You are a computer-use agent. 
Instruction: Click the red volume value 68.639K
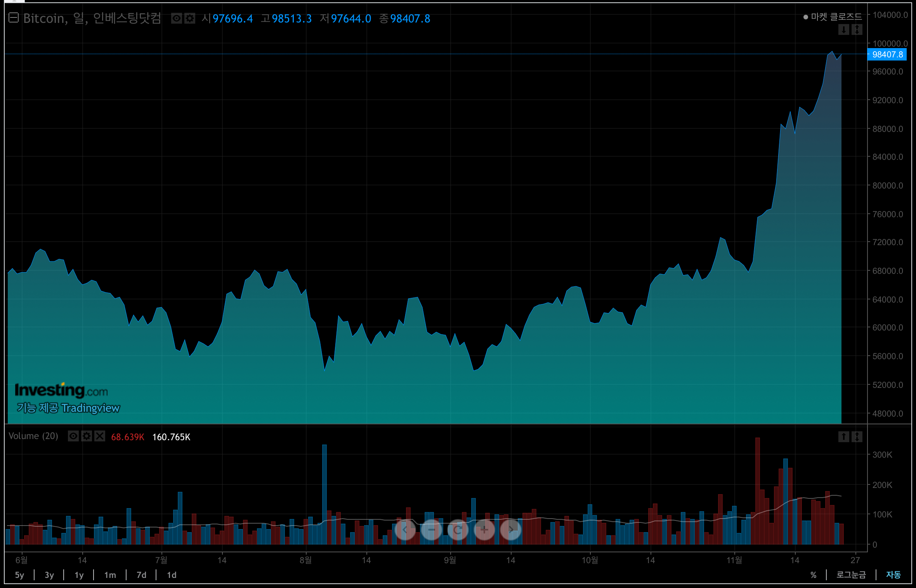(128, 437)
